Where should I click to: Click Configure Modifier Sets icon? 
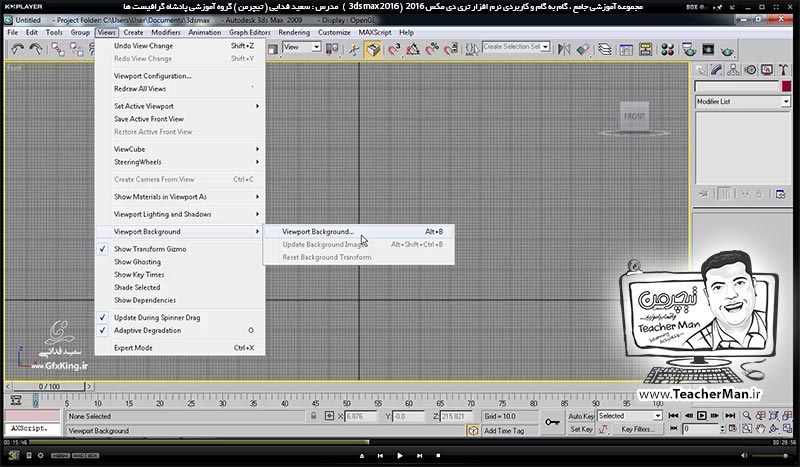click(780, 194)
